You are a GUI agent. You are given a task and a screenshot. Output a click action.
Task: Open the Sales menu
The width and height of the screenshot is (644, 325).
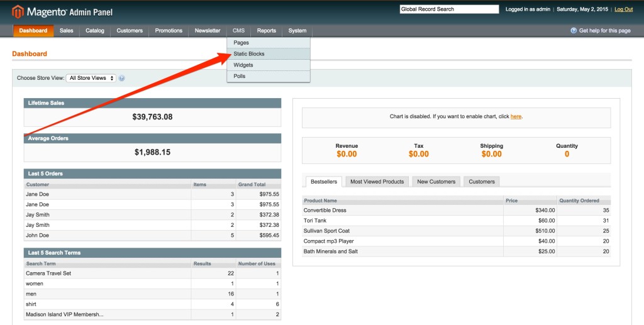pos(67,31)
